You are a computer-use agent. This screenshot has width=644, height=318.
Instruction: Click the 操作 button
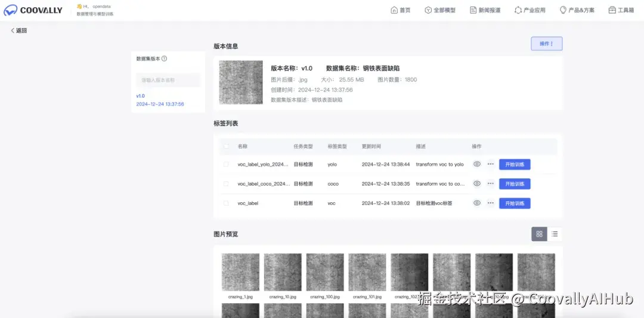[x=546, y=44]
